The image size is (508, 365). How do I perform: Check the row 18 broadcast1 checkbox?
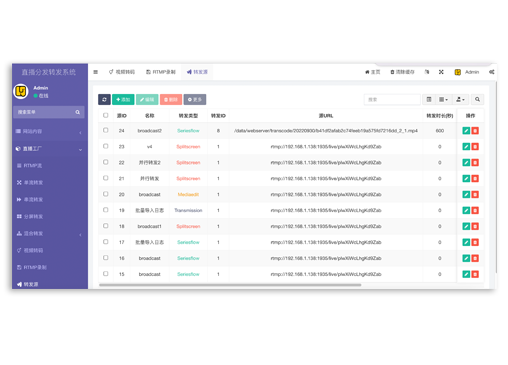(x=106, y=226)
